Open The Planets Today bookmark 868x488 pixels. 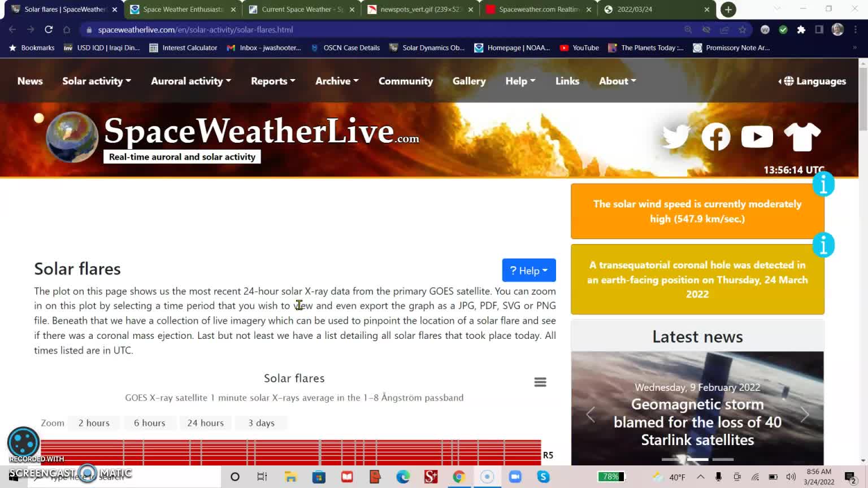click(x=645, y=48)
